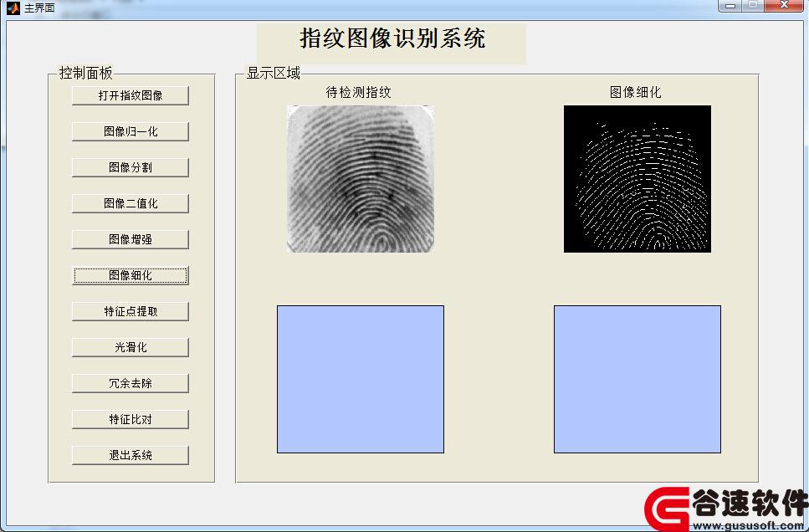This screenshot has width=809, height=532.
Task: Click the grayscale fingerprint image
Action: (x=360, y=179)
